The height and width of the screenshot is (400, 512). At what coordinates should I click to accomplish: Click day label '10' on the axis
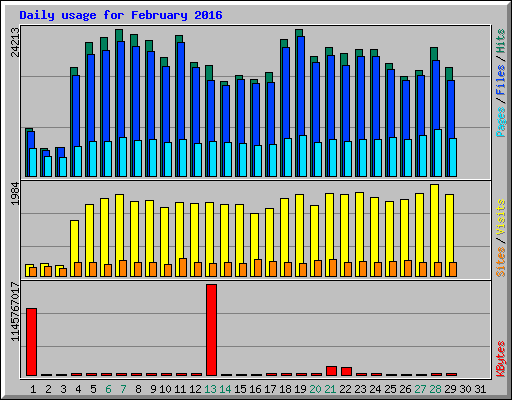pyautogui.click(x=165, y=389)
